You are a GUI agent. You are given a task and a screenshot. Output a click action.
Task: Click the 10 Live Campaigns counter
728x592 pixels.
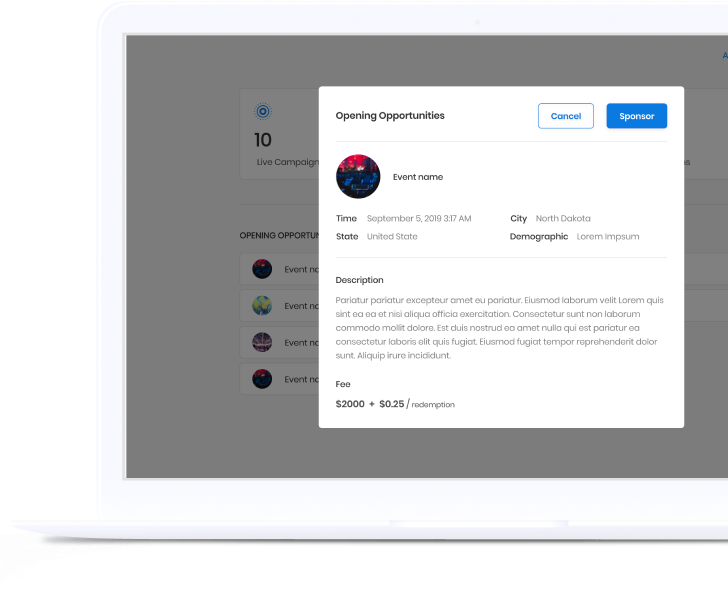[x=263, y=140]
